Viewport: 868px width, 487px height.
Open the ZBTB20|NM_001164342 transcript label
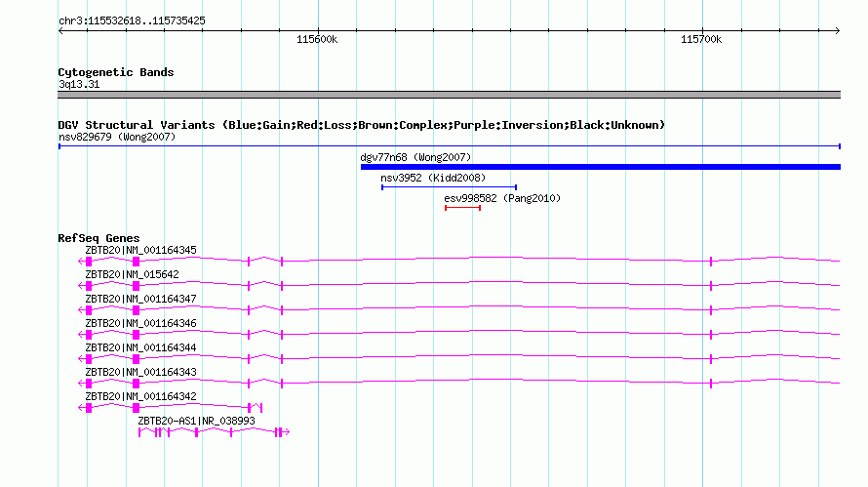pos(140,396)
